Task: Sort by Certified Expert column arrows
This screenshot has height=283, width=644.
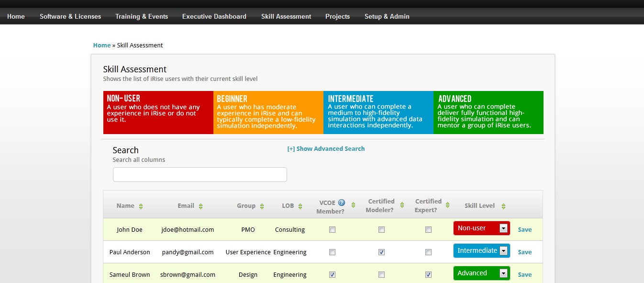Action: click(447, 205)
